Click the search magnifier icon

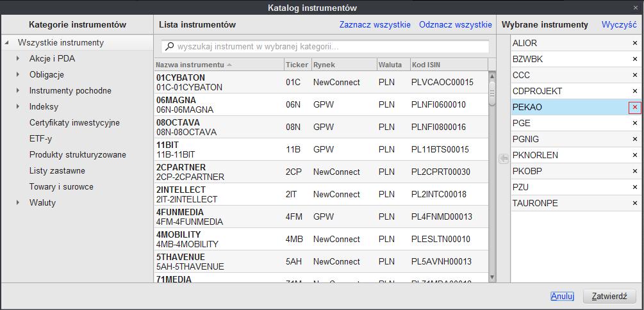pos(169,47)
